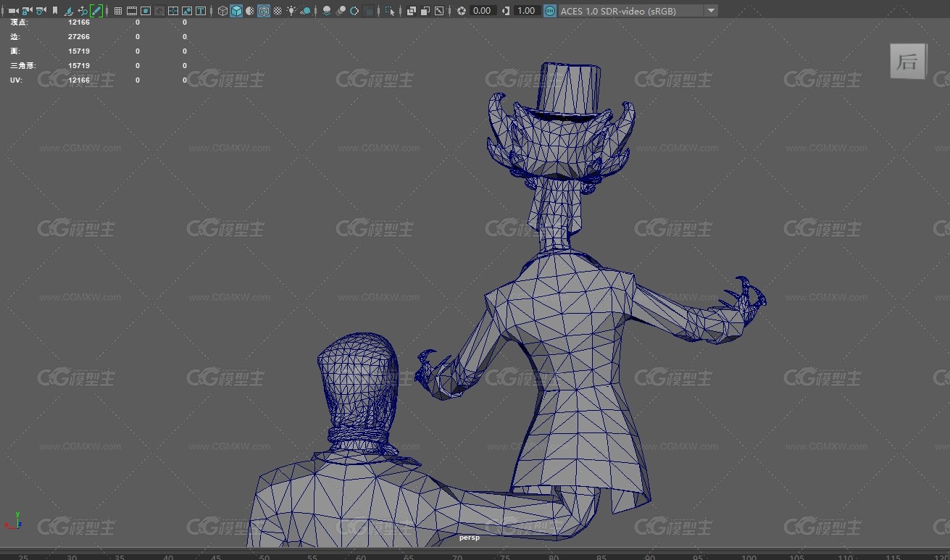The height and width of the screenshot is (560, 950).
Task: Click the Lock Camera icon
Action: click(x=27, y=11)
